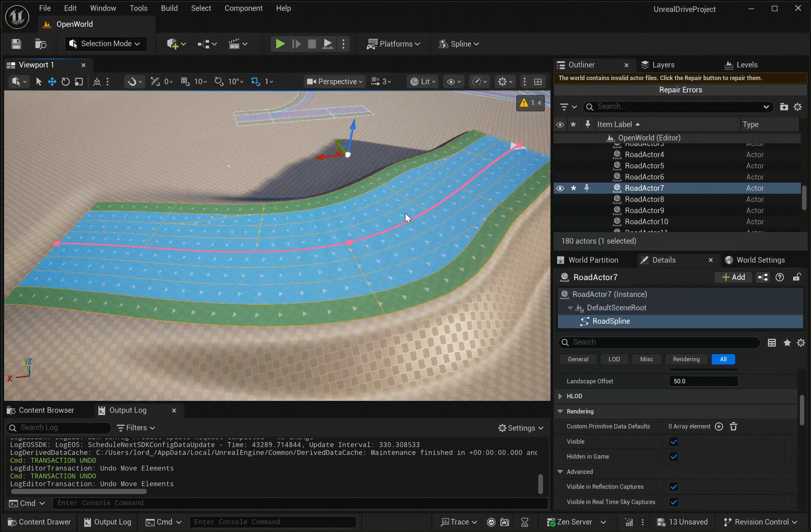Activate the Scale gizmo tool

pos(79,82)
